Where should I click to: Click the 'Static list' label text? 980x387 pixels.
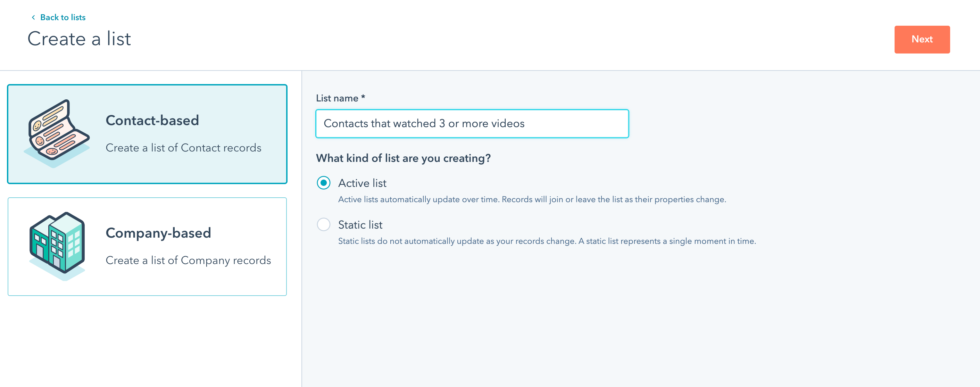coord(360,224)
